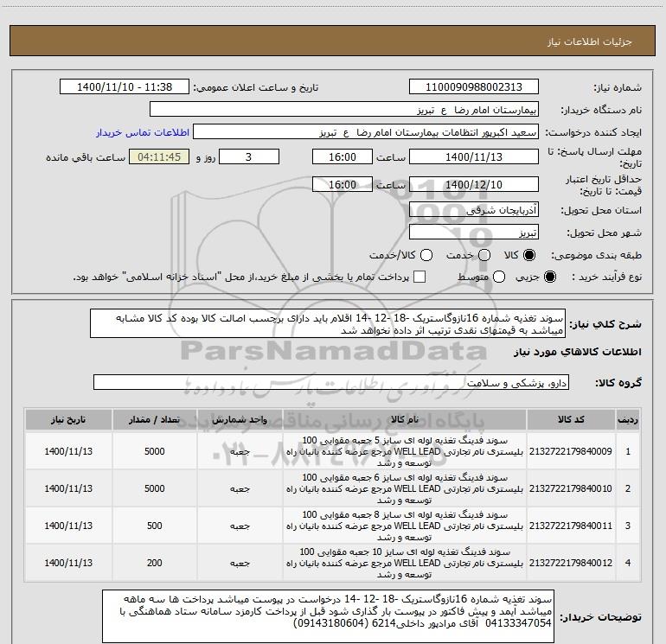Click the goods group field دارو، پزشکی و سلامت
The width and height of the screenshot is (666, 644).
(331, 382)
